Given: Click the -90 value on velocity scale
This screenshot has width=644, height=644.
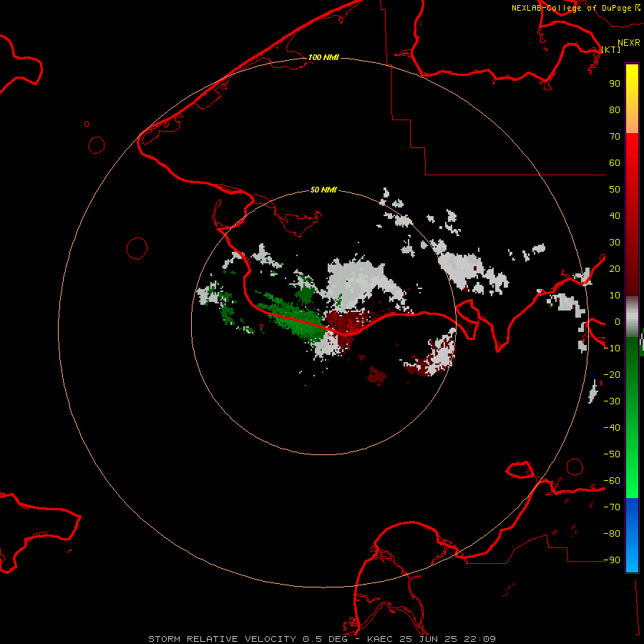Looking at the screenshot, I should point(612,560).
